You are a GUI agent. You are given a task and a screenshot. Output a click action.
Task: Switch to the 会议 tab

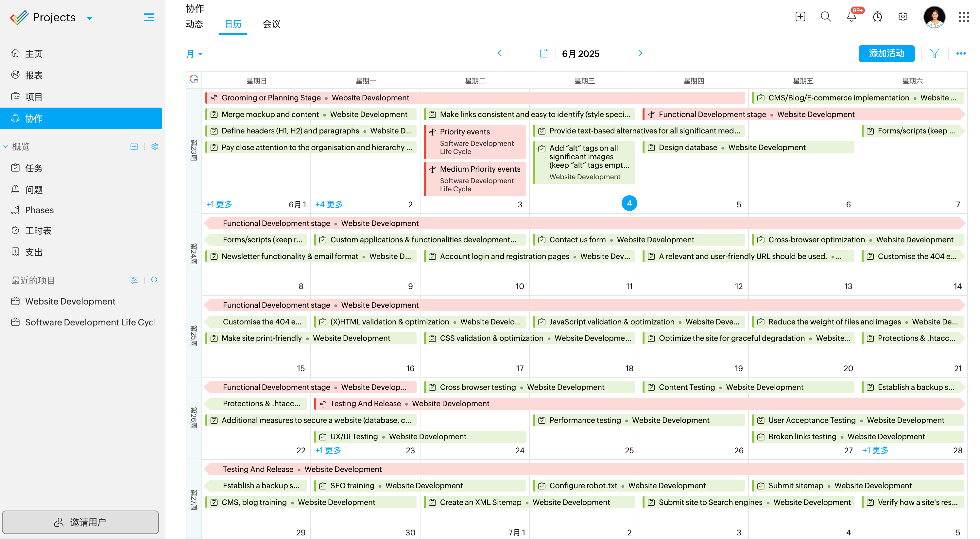(x=271, y=24)
